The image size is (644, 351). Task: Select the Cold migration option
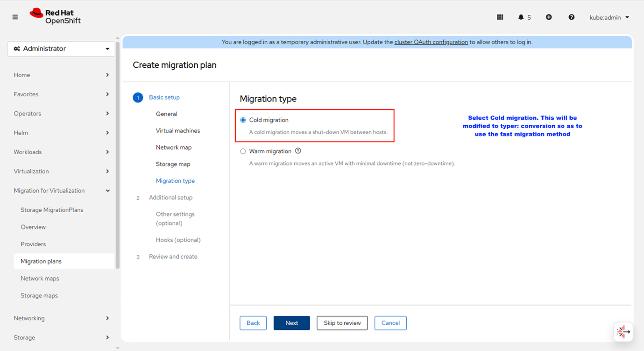click(243, 120)
